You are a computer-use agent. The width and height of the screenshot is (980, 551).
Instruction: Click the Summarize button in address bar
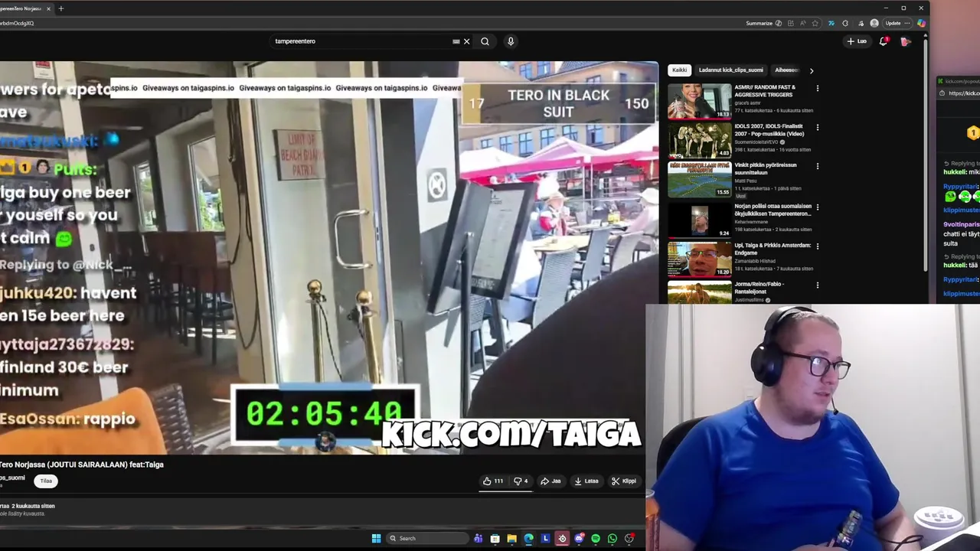tap(763, 23)
